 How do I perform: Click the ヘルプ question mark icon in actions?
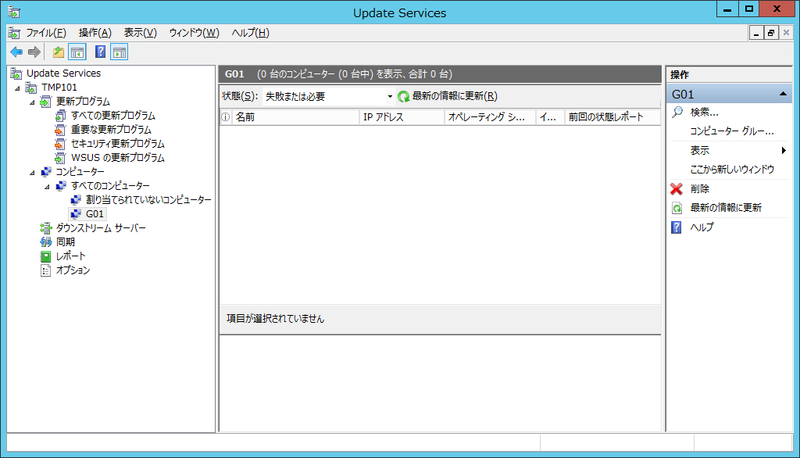[x=676, y=227]
